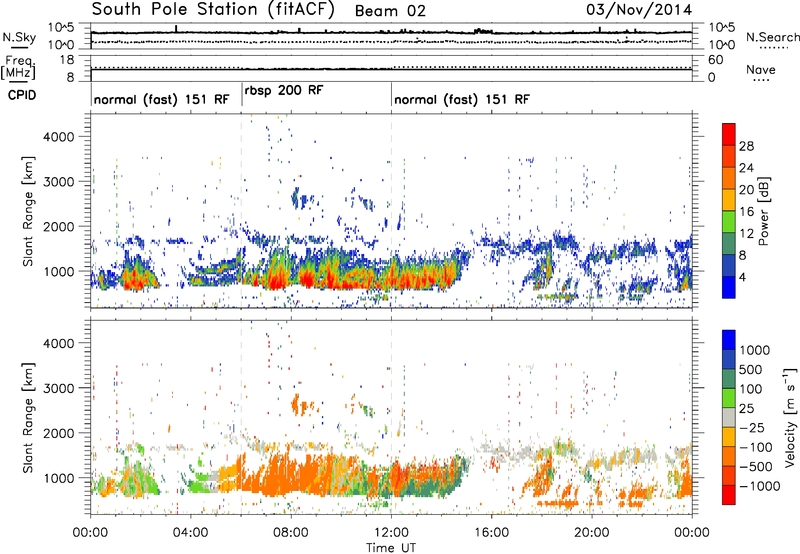Click the '12' tick on Power colorbar
The image size is (800, 554).
(746, 234)
